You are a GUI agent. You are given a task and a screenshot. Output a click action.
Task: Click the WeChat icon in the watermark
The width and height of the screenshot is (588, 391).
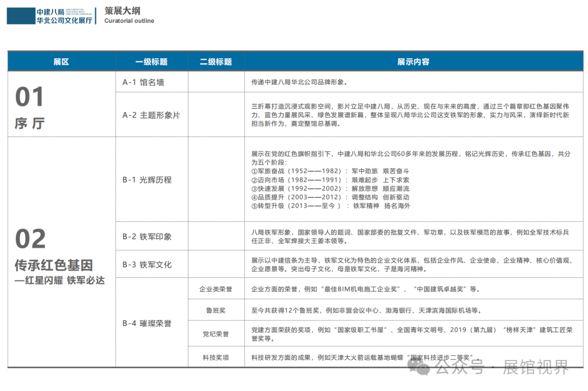click(x=422, y=369)
